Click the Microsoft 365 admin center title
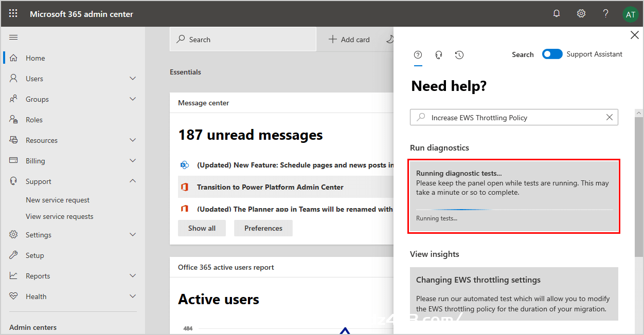The height and width of the screenshot is (335, 644). 81,14
